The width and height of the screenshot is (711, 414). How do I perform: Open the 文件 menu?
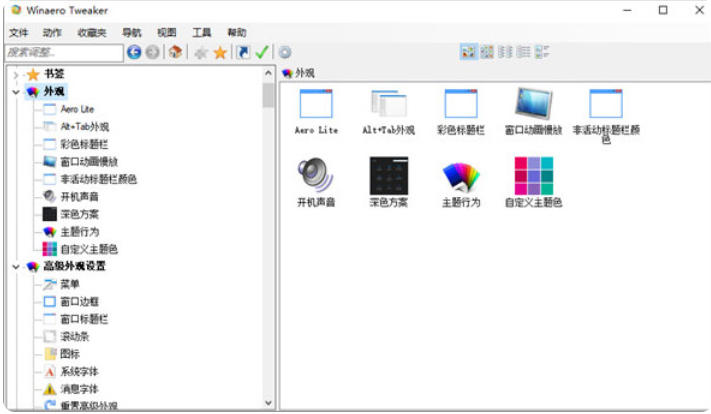[x=19, y=32]
